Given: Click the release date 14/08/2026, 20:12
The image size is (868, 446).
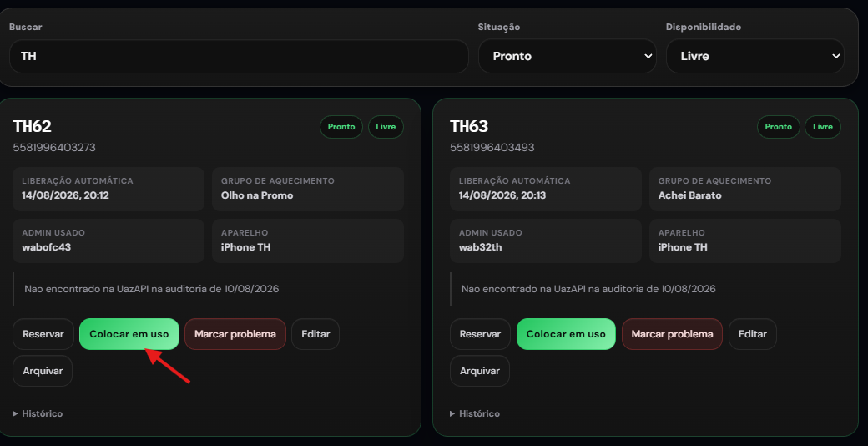Looking at the screenshot, I should tap(65, 195).
